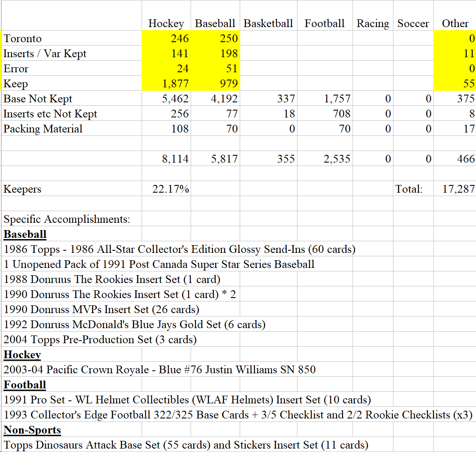The image size is (476, 452).
Task: Click the Base Not Kept row label
Action: pyautogui.click(x=38, y=98)
